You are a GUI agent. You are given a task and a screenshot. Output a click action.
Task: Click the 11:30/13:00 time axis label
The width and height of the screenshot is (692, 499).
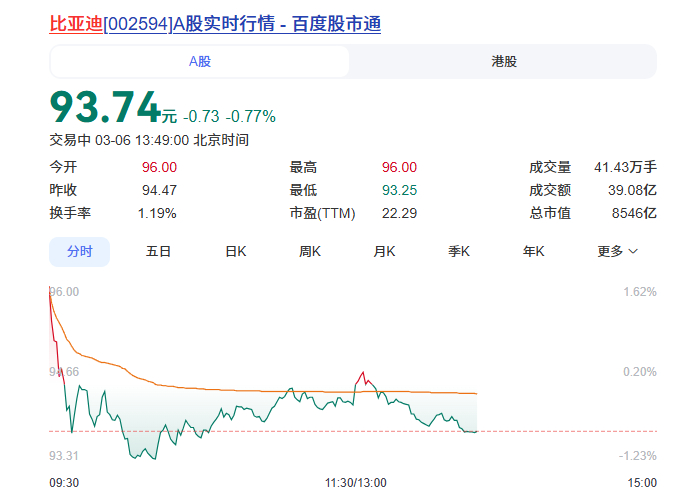pyautogui.click(x=356, y=483)
